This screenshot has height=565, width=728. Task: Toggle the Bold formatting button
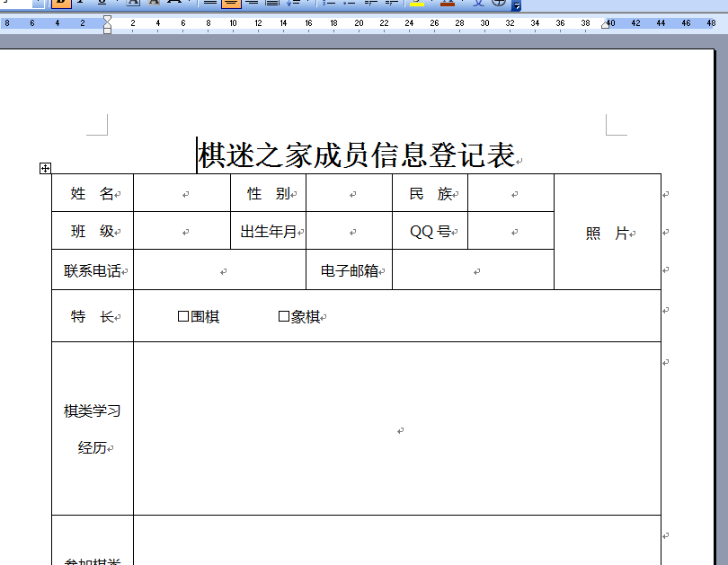click(61, 4)
